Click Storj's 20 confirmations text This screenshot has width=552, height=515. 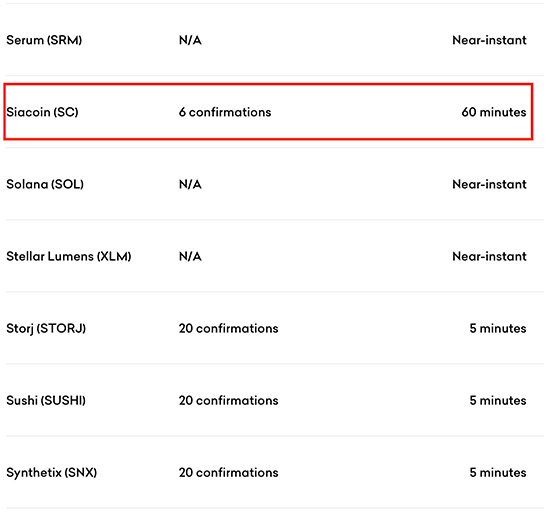[x=228, y=328]
